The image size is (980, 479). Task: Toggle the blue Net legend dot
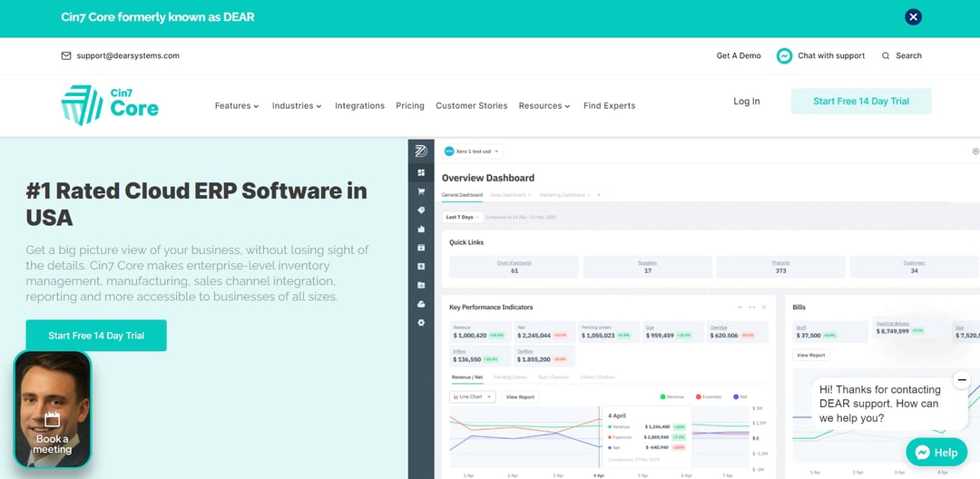click(736, 396)
